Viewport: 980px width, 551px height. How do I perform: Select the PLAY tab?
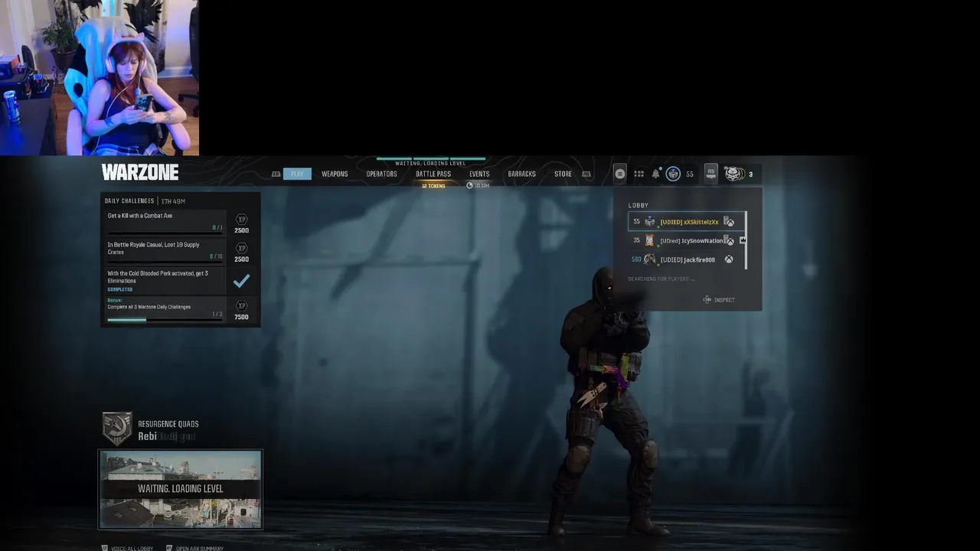[x=297, y=174]
